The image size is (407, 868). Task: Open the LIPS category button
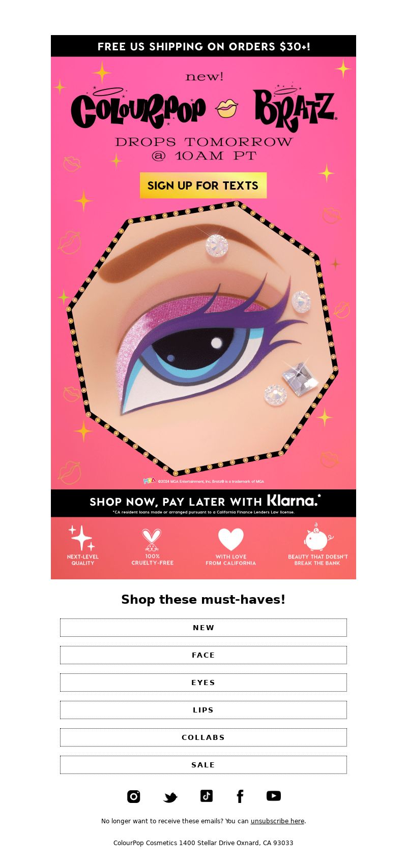pyautogui.click(x=203, y=710)
